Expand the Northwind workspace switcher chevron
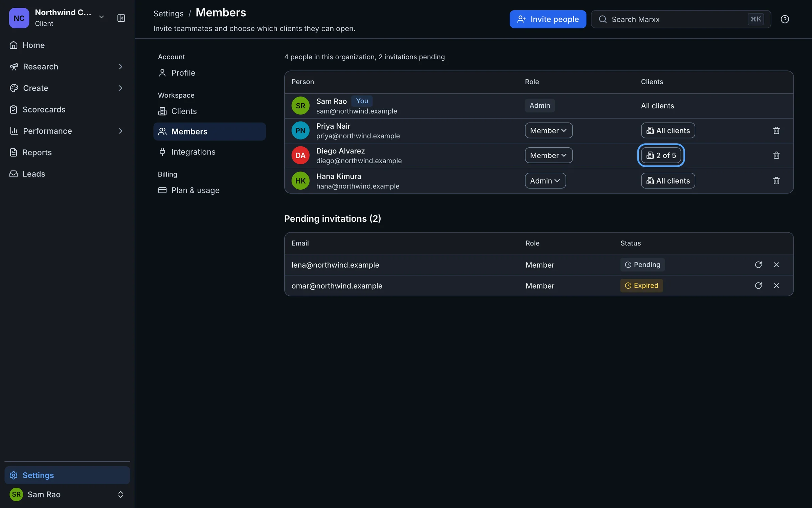Viewport: 812px width, 508px height. pos(101,17)
